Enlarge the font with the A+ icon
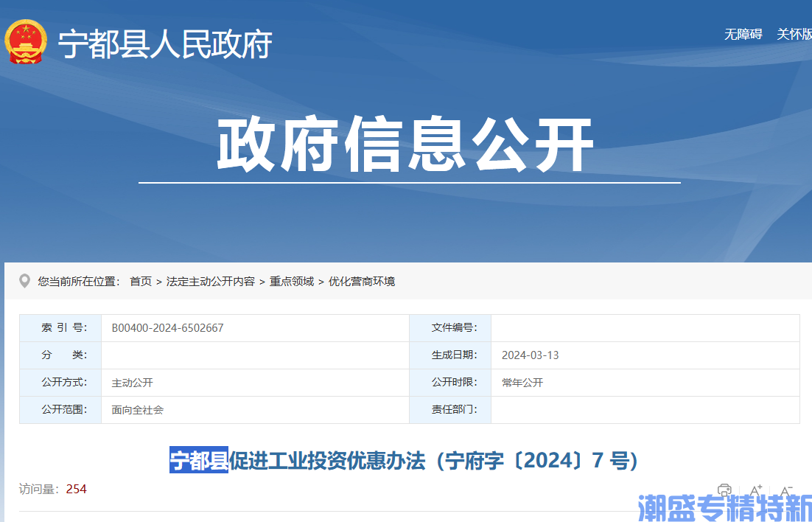This screenshot has height=522, width=812. point(755,488)
